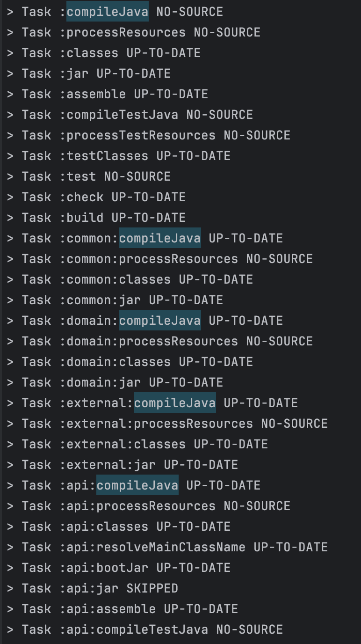The width and height of the screenshot is (361, 644).
Task: Select the ':compileJava NO-SOURCE' line
Action: coord(115,12)
